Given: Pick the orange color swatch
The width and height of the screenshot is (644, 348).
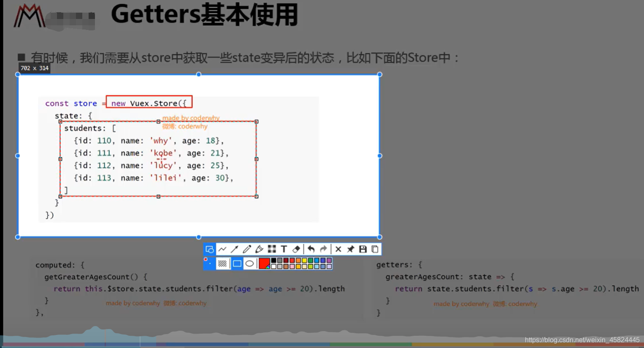Looking at the screenshot, I should (x=298, y=261).
